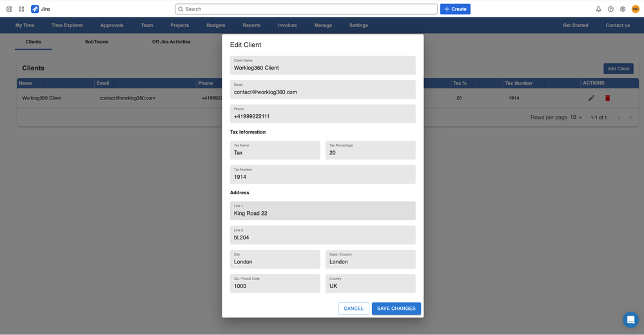Open the help question mark icon
The image size is (644, 335).
pyautogui.click(x=610, y=9)
